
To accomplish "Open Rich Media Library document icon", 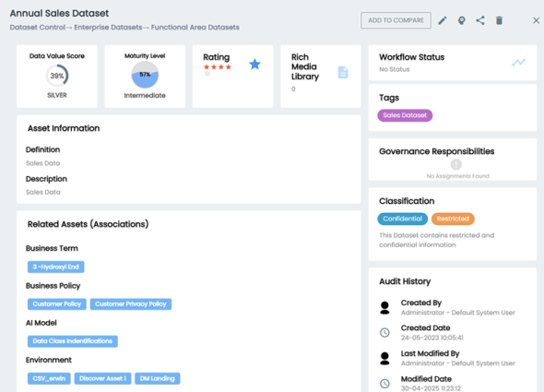I will click(x=343, y=72).
